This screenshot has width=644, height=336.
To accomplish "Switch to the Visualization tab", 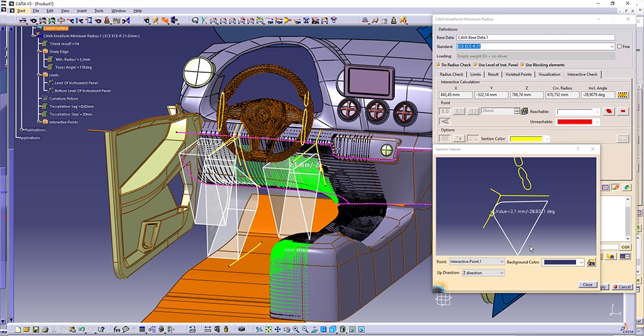I will pos(549,74).
